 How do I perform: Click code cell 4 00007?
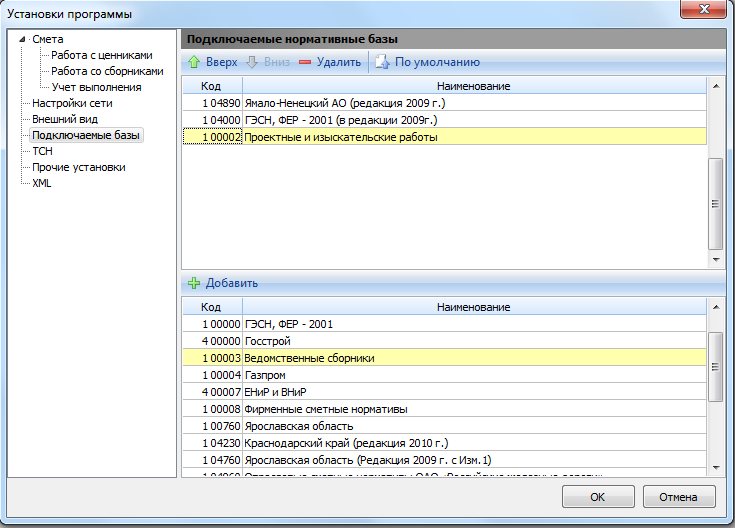[212, 392]
